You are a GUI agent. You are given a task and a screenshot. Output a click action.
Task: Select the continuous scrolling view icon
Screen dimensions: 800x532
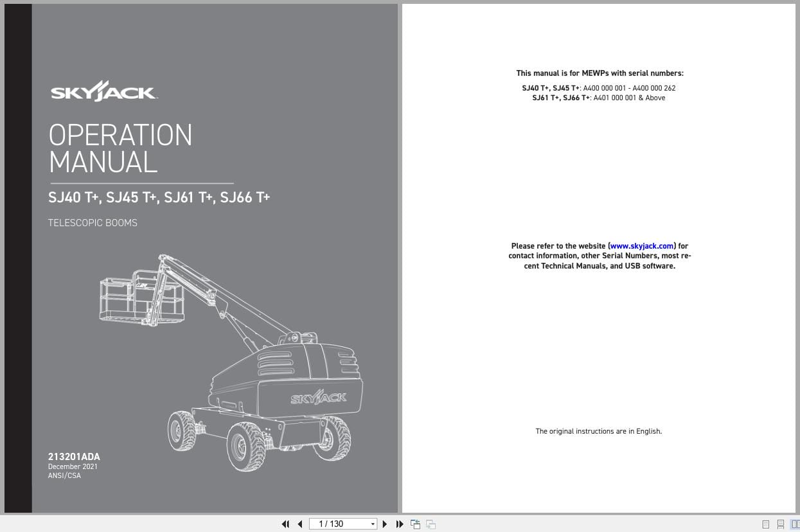[x=781, y=524]
